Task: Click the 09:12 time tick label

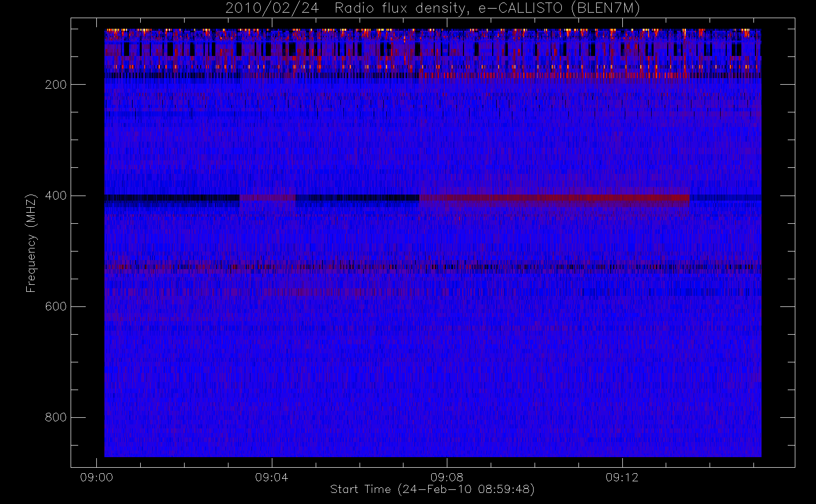Action: point(622,477)
